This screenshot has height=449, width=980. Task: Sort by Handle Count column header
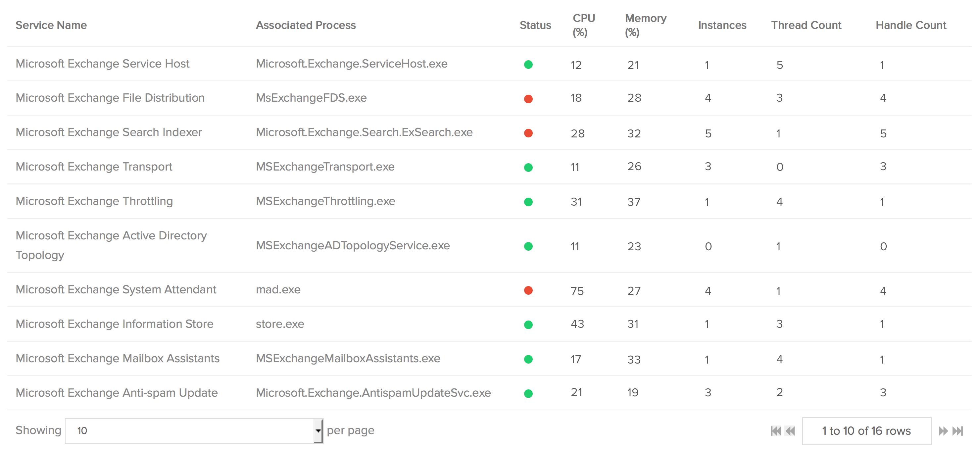pyautogui.click(x=911, y=25)
